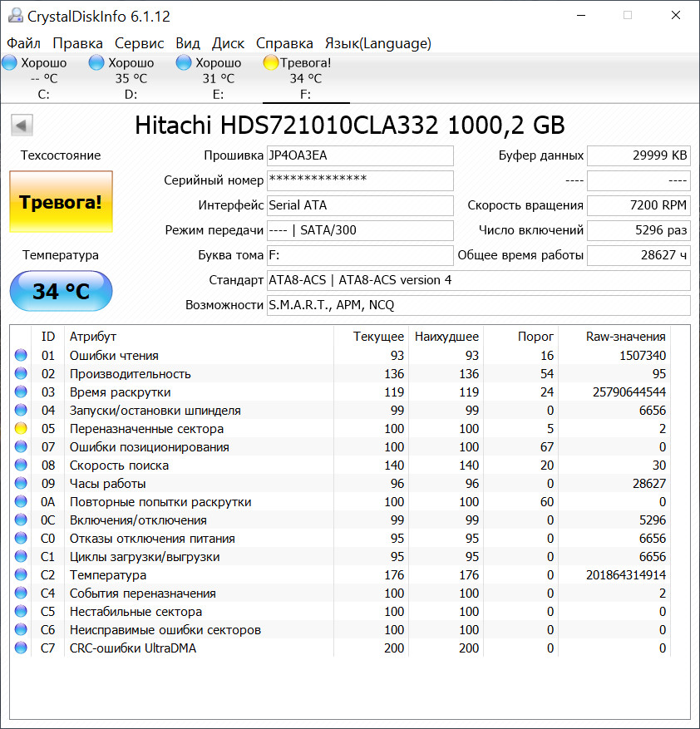
Task: Click the Режим передачи field SATA/300
Action: pos(360,230)
